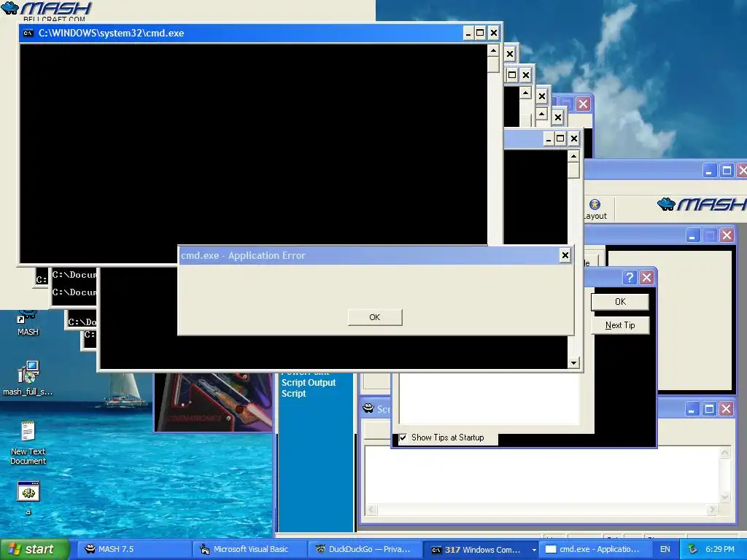Open the Windows start menu
Viewport: 747px width, 560px height.
pyautogui.click(x=34, y=549)
